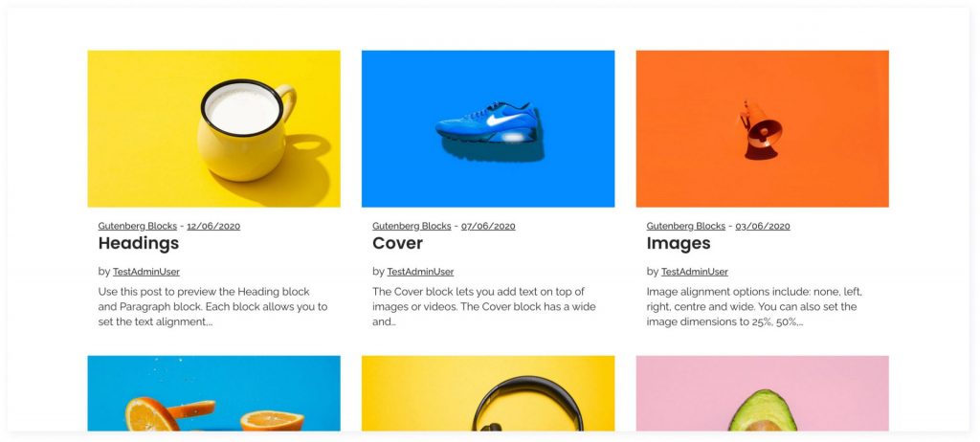Open the headphones post thumbnail
Screen dimensions: 980x442
click(x=488, y=393)
